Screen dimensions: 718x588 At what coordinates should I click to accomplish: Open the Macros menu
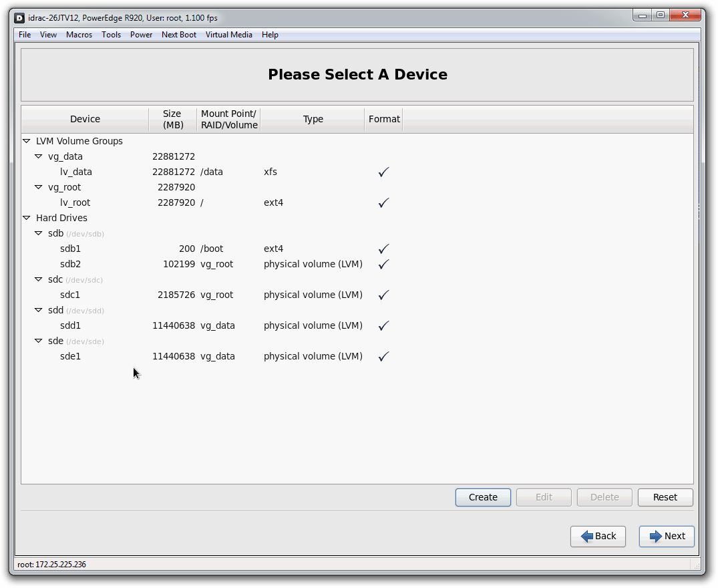[x=79, y=35]
